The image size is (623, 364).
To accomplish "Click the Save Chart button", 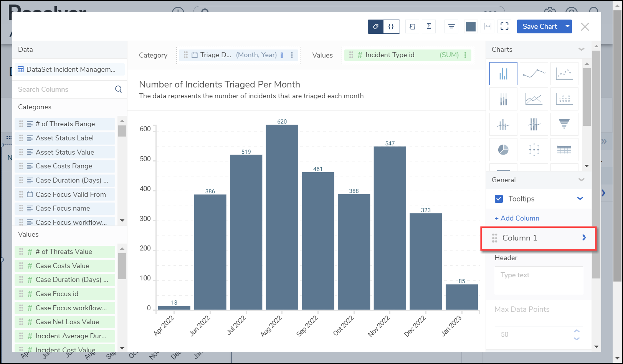I will (539, 26).
